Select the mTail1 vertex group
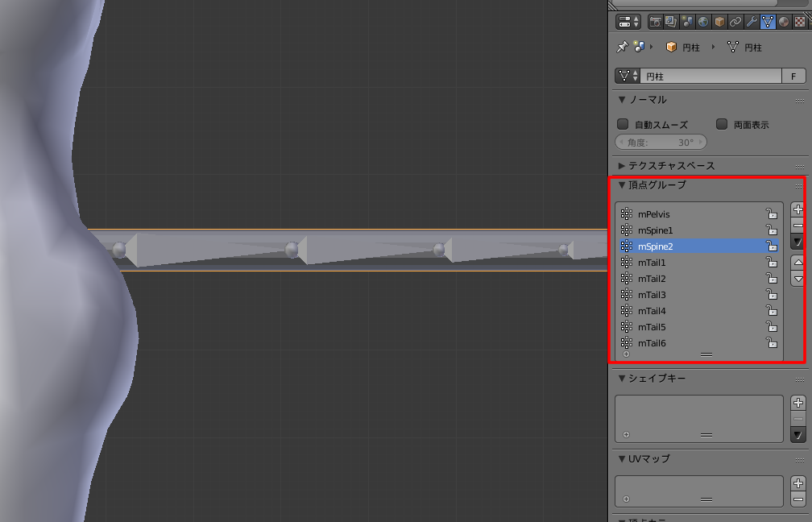 [699, 262]
